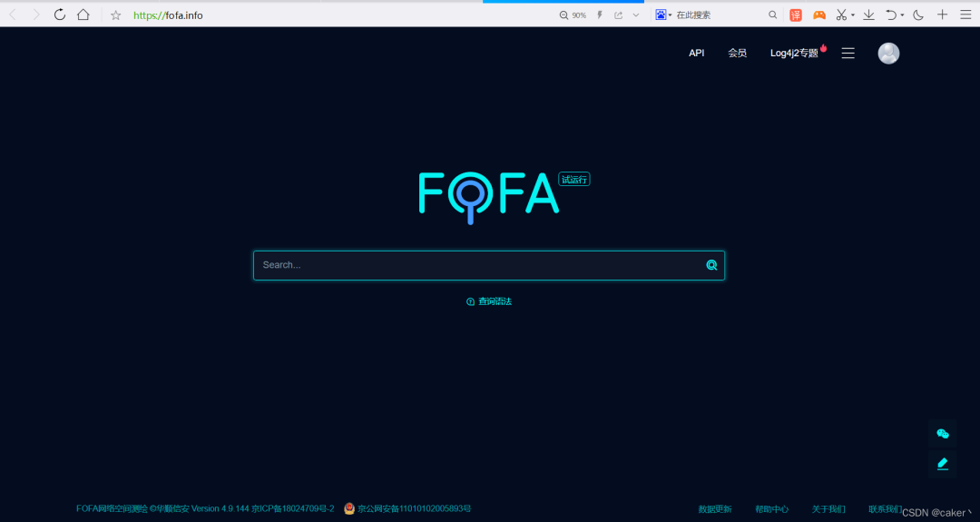This screenshot has width=980, height=522.
Task: Expand the screenshot tool dropdown arrow
Action: pyautogui.click(x=852, y=15)
